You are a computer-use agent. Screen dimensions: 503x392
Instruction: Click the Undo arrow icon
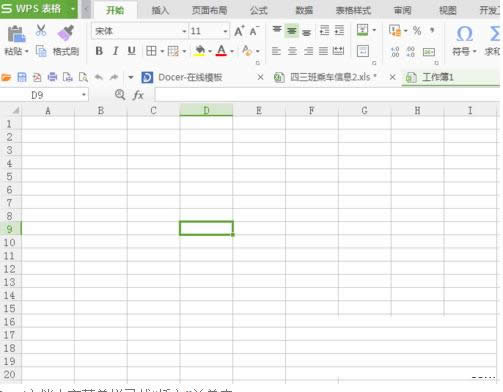click(99, 77)
